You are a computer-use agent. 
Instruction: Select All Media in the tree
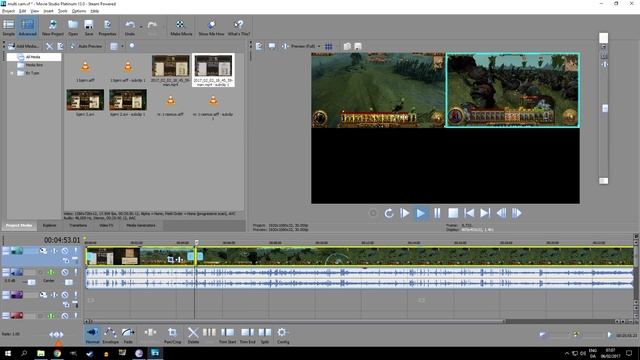[33, 57]
